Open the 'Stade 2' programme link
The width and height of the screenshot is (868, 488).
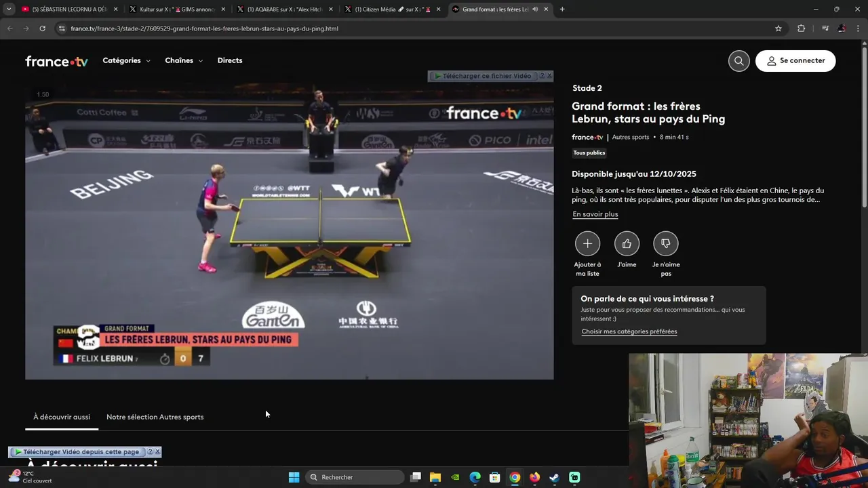[x=587, y=88]
